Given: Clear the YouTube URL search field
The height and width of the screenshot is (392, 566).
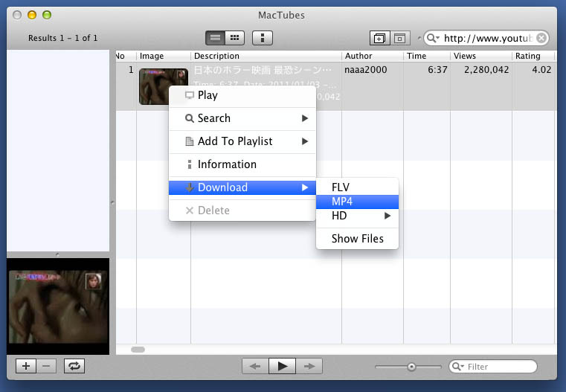Looking at the screenshot, I should (x=541, y=38).
